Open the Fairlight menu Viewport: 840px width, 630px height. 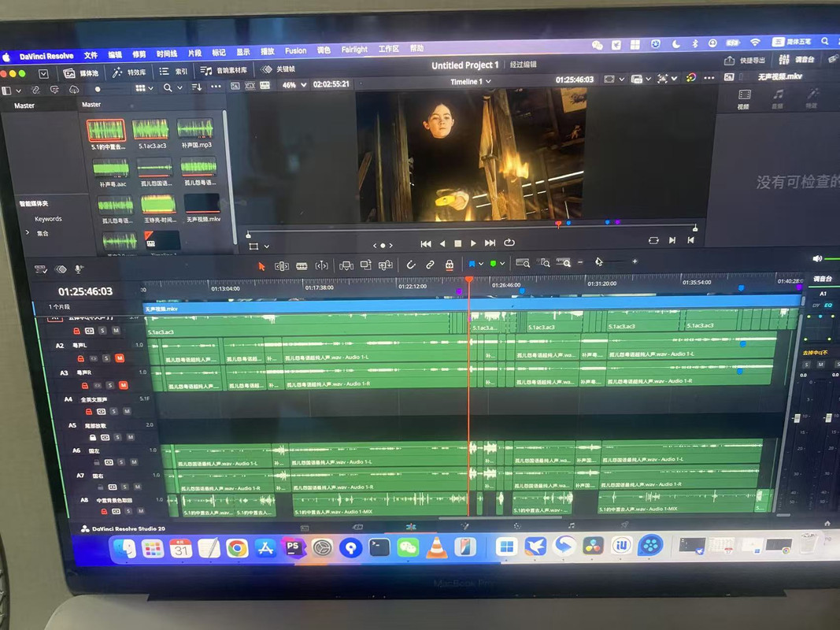pyautogui.click(x=354, y=50)
